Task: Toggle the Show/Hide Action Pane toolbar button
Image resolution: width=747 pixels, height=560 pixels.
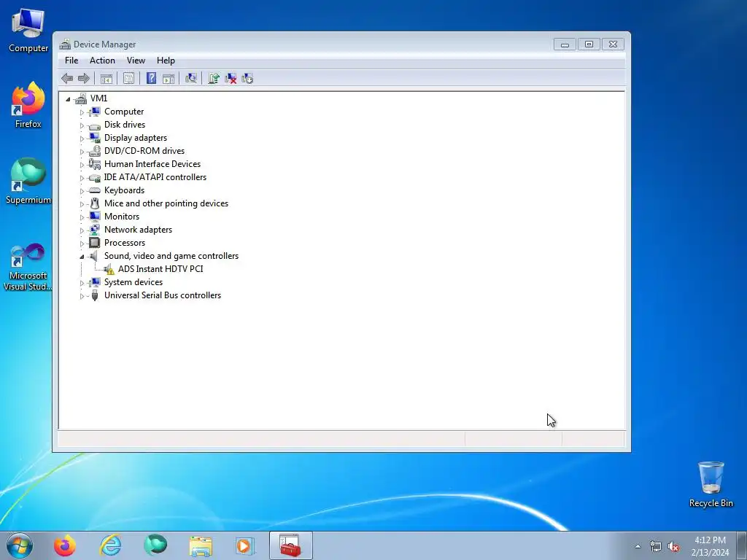Action: (169, 79)
